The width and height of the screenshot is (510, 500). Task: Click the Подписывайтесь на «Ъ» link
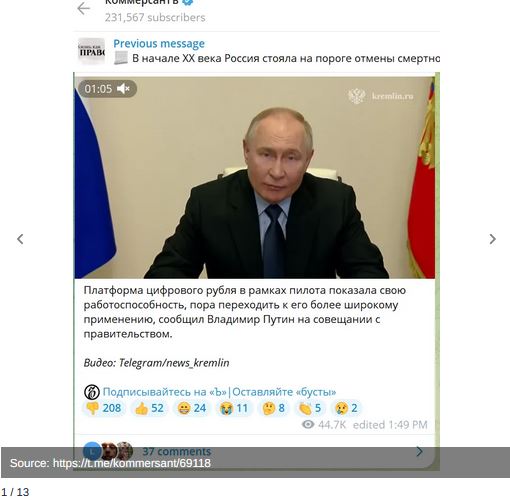click(165, 392)
